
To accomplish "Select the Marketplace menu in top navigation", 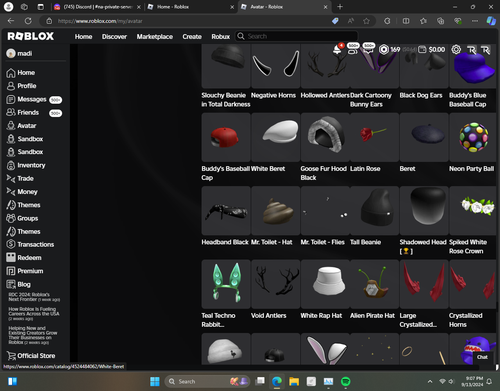I will [155, 37].
